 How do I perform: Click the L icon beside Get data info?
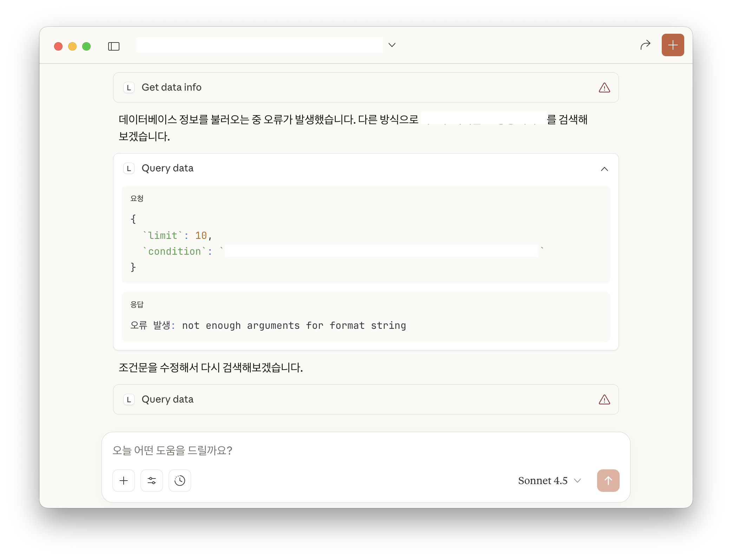coord(129,87)
